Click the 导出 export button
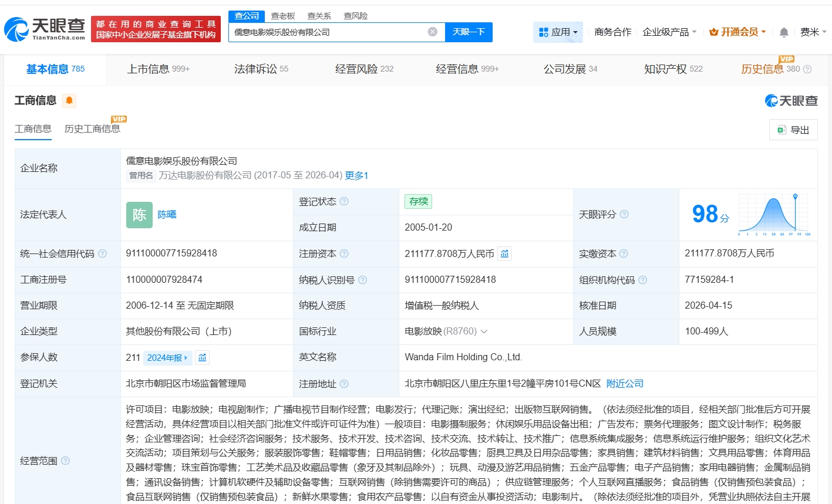832x504 pixels. coord(793,130)
